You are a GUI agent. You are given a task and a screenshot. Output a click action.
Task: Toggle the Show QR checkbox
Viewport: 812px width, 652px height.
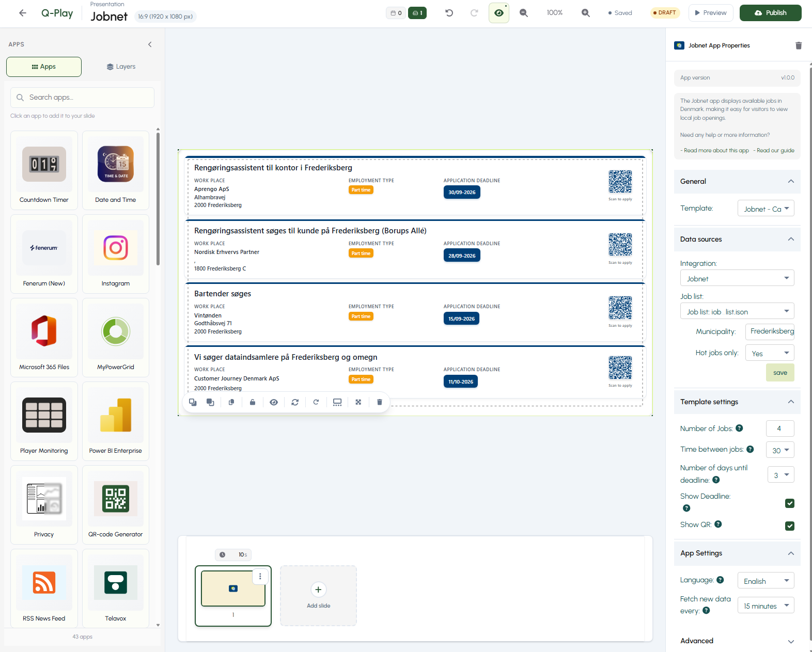click(x=790, y=526)
